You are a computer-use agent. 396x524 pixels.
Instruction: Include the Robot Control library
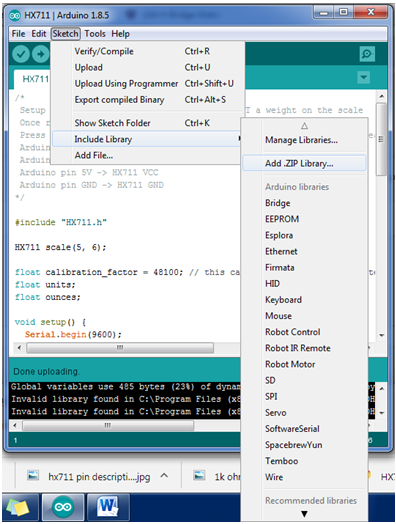[304, 332]
